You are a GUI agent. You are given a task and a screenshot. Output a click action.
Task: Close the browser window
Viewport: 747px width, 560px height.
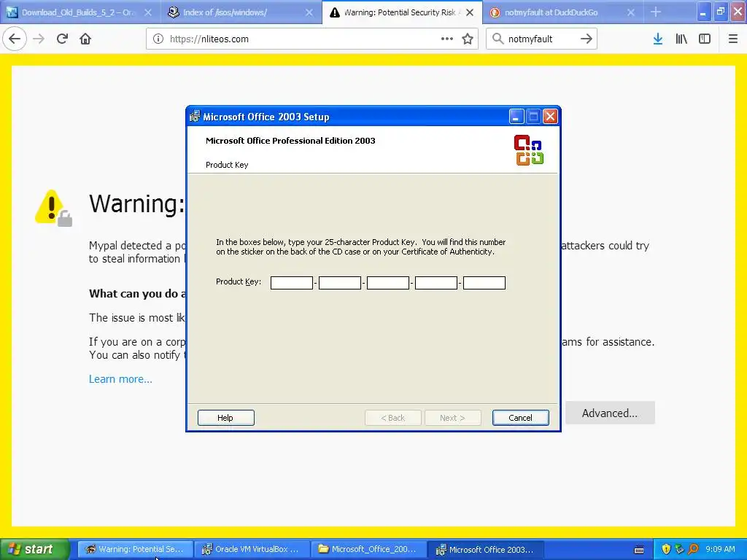point(738,12)
